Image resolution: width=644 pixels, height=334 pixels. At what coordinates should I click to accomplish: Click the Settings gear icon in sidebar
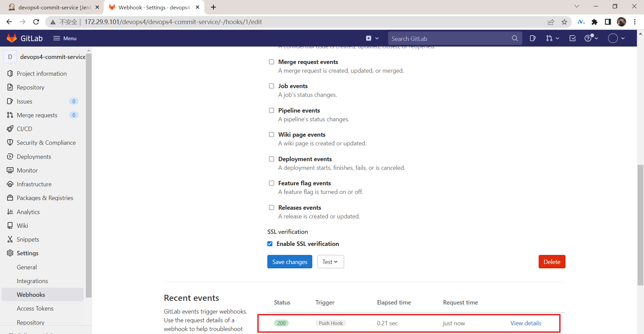10,253
